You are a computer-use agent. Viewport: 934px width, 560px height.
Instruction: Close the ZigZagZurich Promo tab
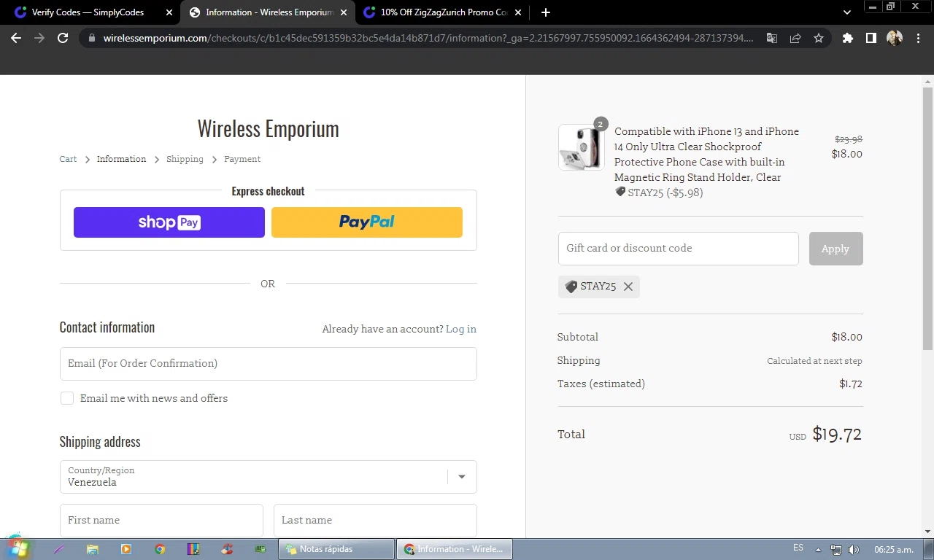[518, 12]
